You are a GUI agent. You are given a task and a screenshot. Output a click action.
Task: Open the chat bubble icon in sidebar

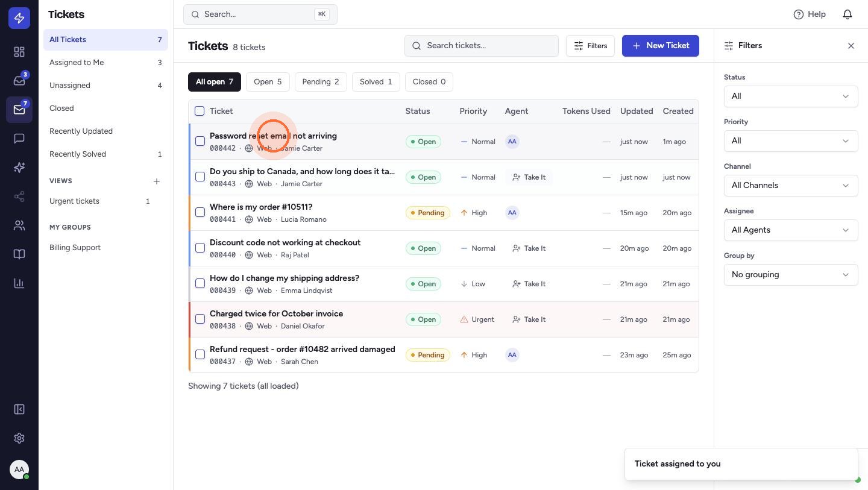pyautogui.click(x=19, y=139)
